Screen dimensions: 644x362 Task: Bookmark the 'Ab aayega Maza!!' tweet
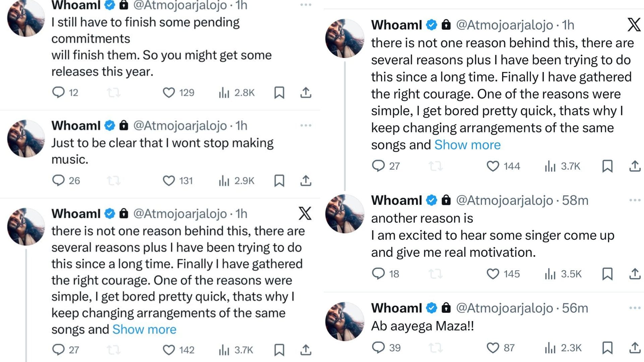pos(607,348)
